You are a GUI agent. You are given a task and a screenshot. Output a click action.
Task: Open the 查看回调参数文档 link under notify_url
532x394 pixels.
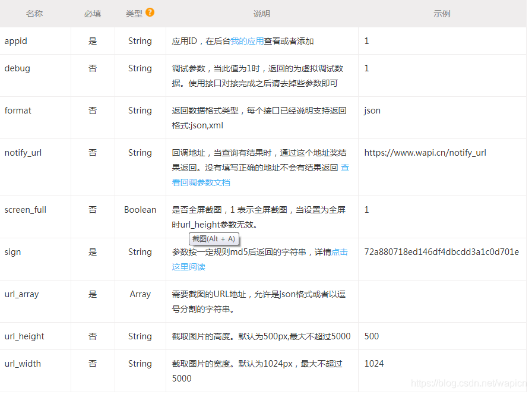[x=201, y=182]
